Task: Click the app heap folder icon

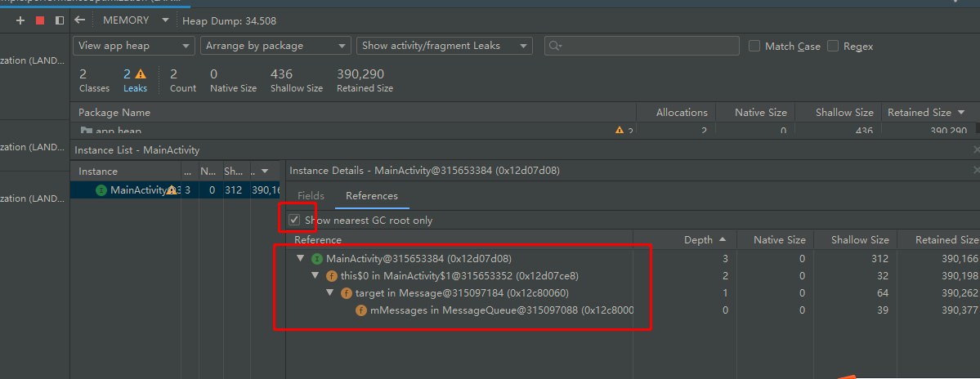Action: (86, 130)
